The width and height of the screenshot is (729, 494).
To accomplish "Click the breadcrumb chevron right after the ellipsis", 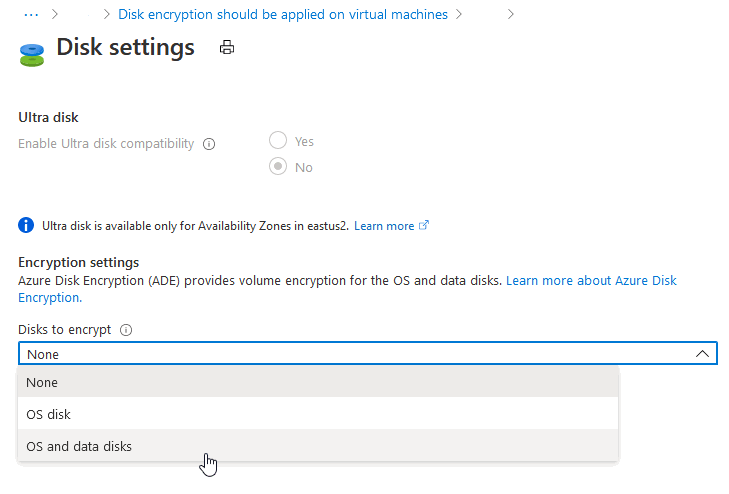I will [55, 15].
